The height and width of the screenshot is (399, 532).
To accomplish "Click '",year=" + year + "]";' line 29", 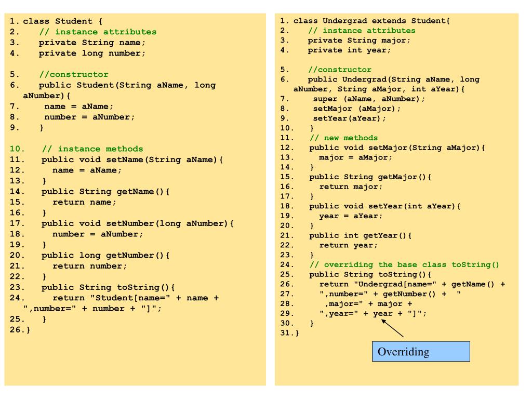I will click(373, 313).
